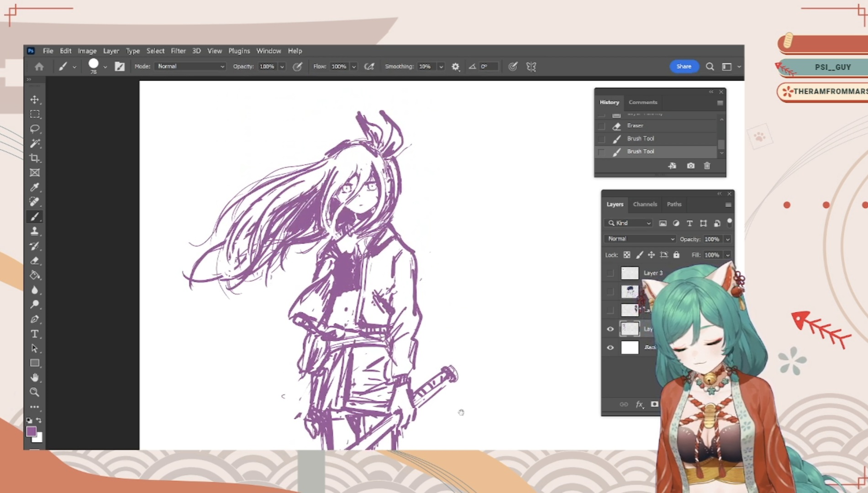Lock all layer attributes padlock

pyautogui.click(x=676, y=255)
